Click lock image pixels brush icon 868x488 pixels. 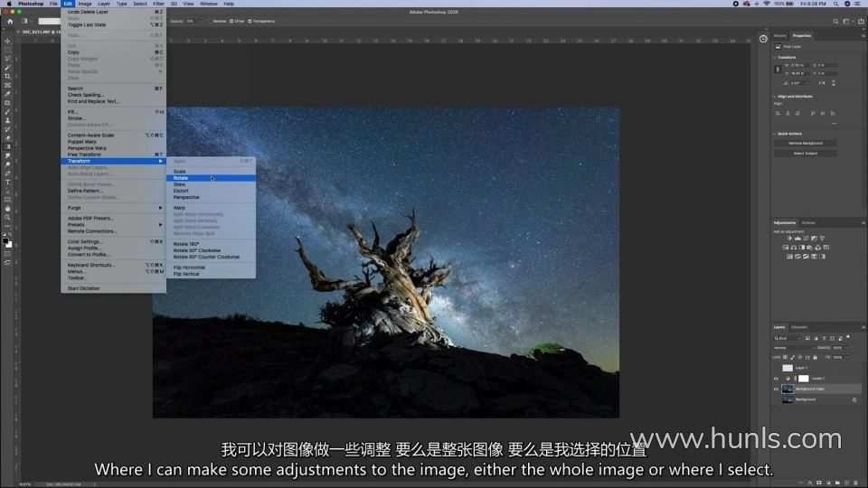[x=792, y=358]
